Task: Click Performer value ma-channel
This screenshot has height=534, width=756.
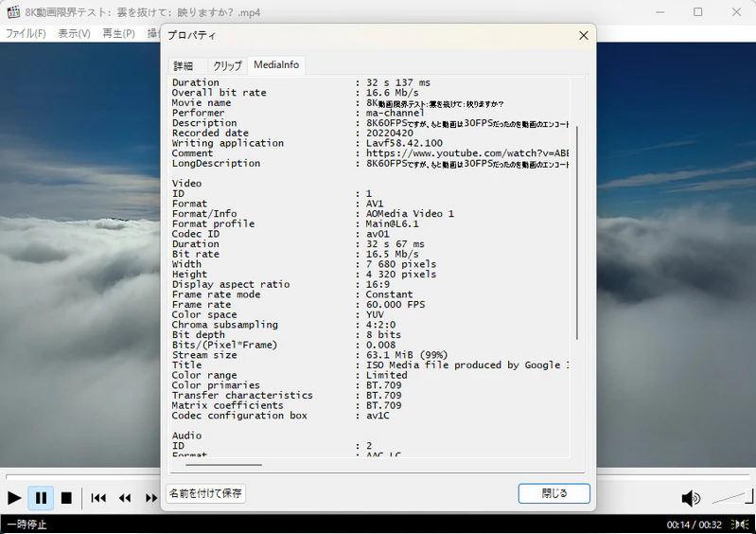Action: click(x=396, y=113)
